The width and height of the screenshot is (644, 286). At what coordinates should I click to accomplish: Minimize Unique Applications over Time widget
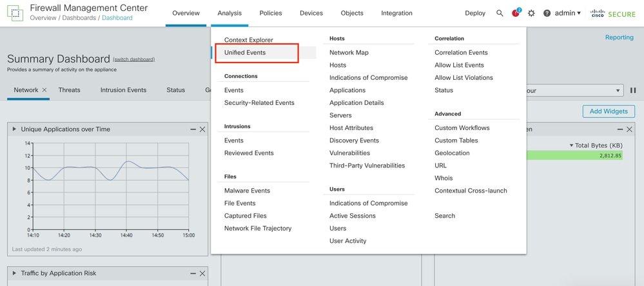(193, 129)
